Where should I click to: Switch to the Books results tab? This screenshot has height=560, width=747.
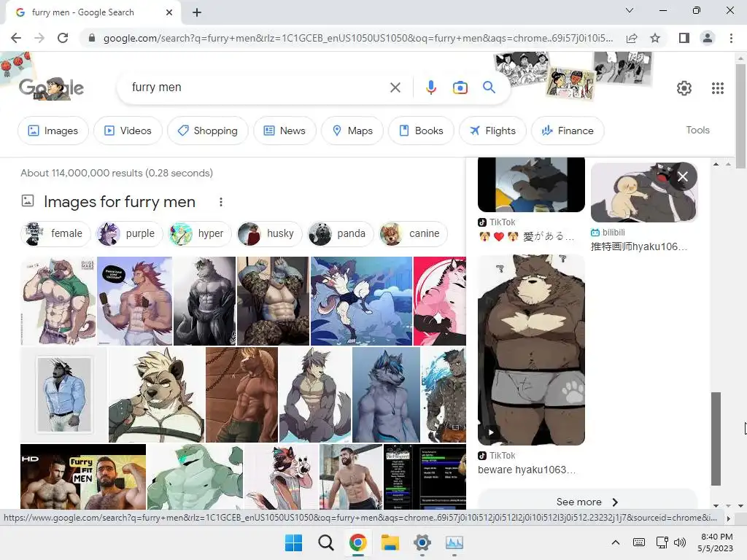pos(421,131)
